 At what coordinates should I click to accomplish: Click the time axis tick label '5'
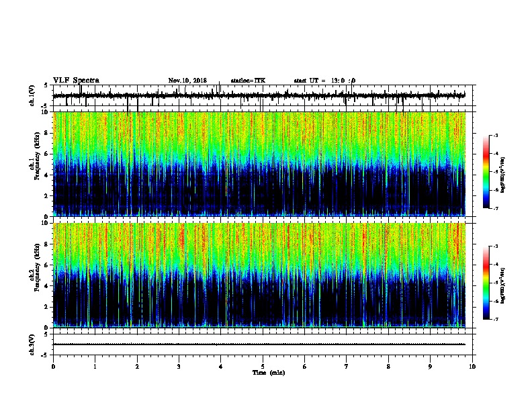point(263,367)
